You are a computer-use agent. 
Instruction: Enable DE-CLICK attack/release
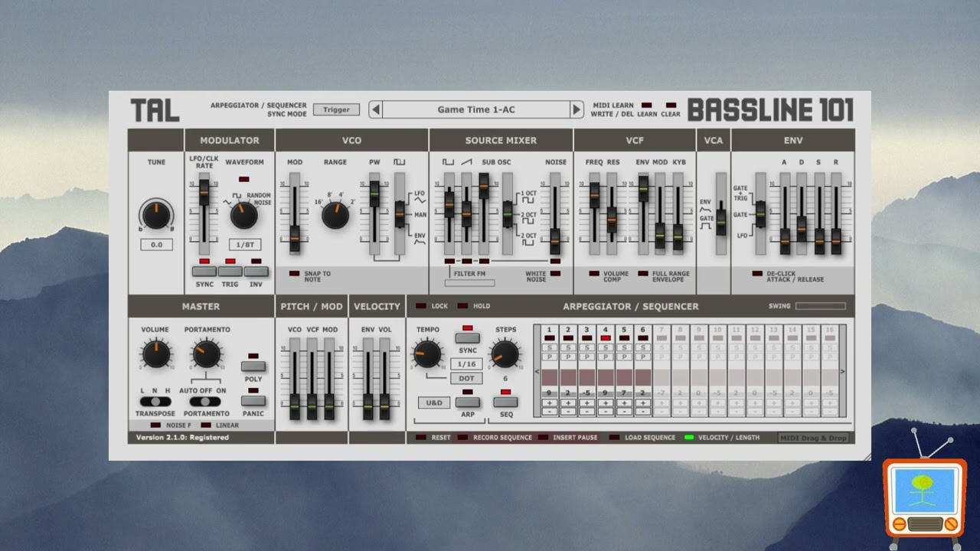[x=757, y=273]
